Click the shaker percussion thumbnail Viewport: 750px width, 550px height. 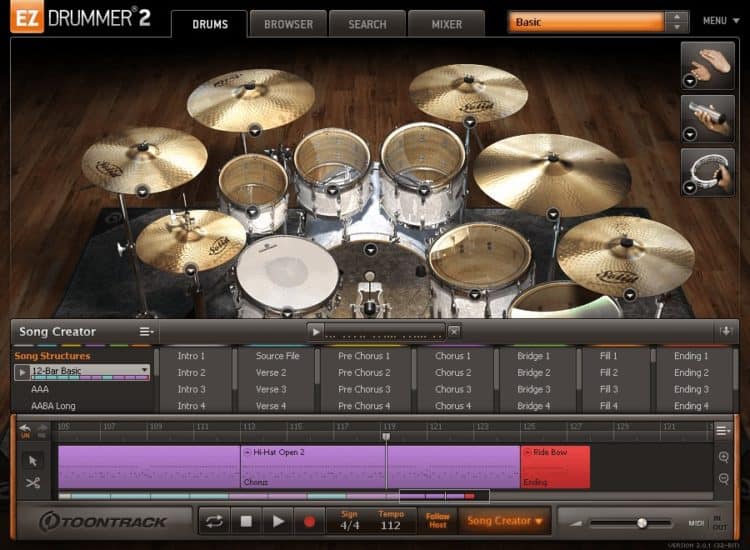[707, 119]
